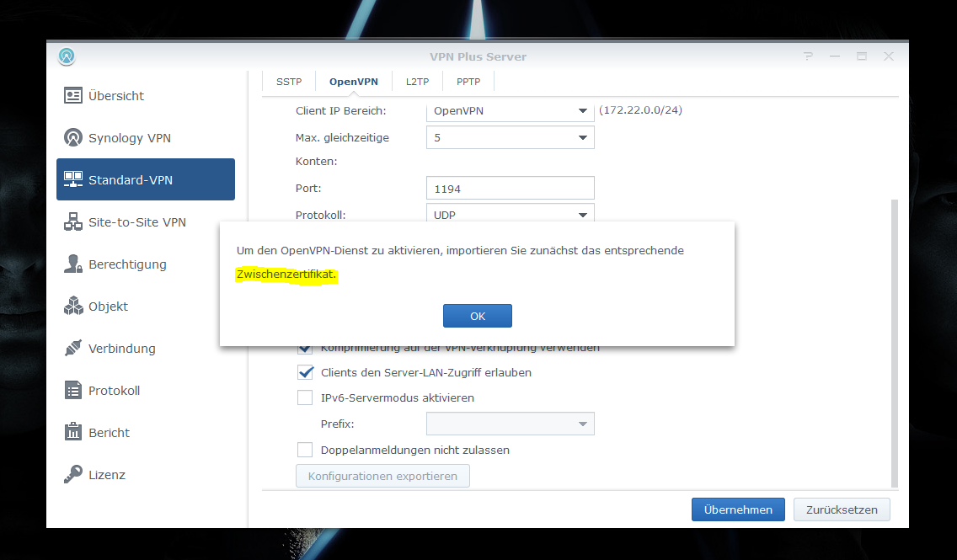Viewport: 957px width, 560px height.
Task: Close the VPN Plus Server window
Action: pyautogui.click(x=889, y=56)
